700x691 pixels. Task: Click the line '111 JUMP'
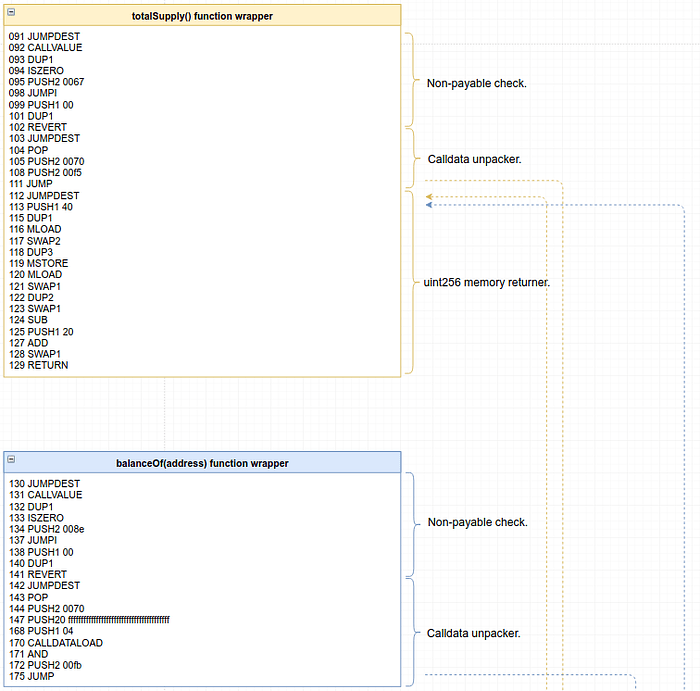click(31, 183)
